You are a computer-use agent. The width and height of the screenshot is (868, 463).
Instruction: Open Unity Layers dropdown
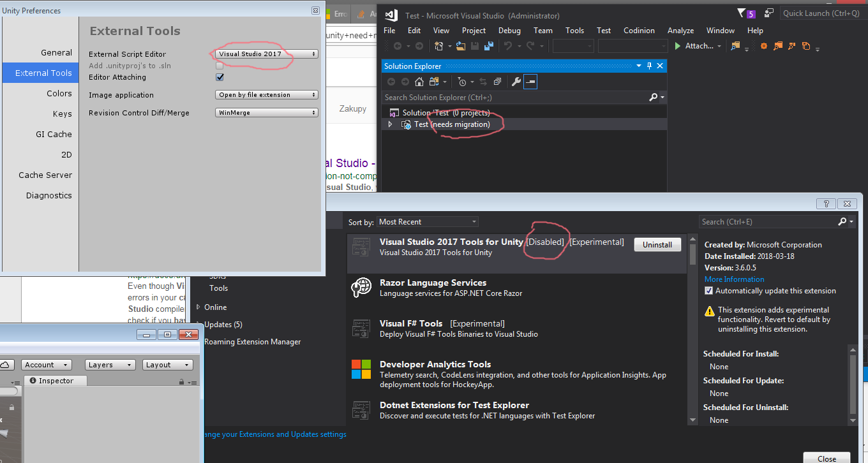click(x=110, y=365)
